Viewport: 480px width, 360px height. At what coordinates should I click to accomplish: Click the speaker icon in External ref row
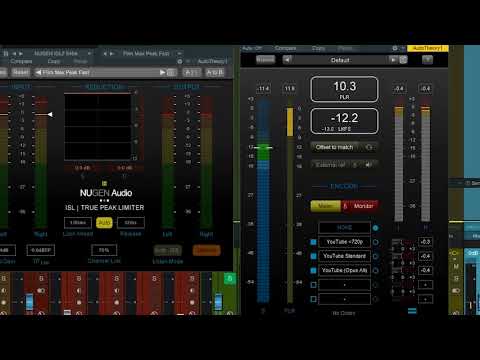pos(369,164)
